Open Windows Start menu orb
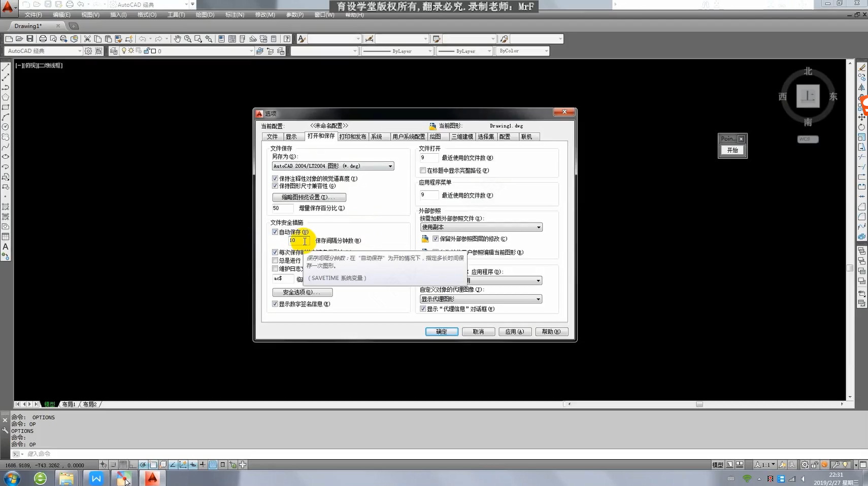This screenshot has height=486, width=868. (12, 478)
